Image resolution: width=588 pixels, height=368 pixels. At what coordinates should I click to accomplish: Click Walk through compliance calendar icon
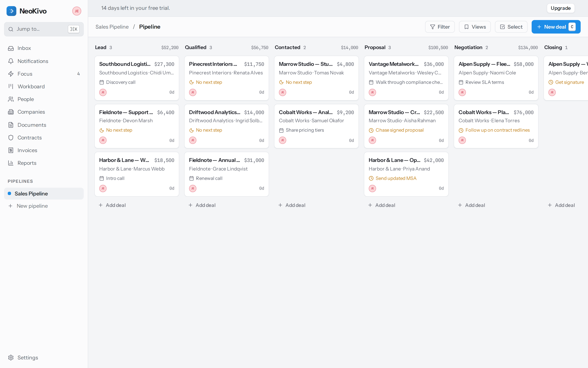pos(371,82)
